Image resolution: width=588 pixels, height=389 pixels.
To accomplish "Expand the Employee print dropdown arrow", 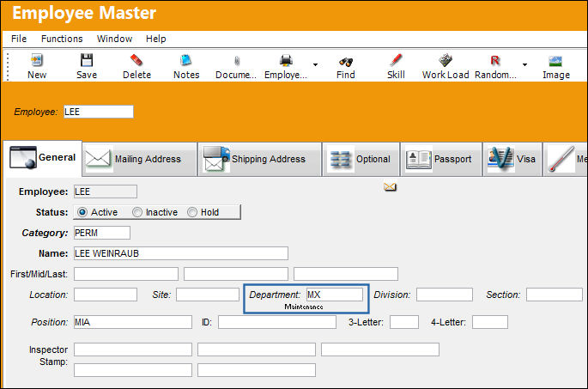I will point(315,65).
